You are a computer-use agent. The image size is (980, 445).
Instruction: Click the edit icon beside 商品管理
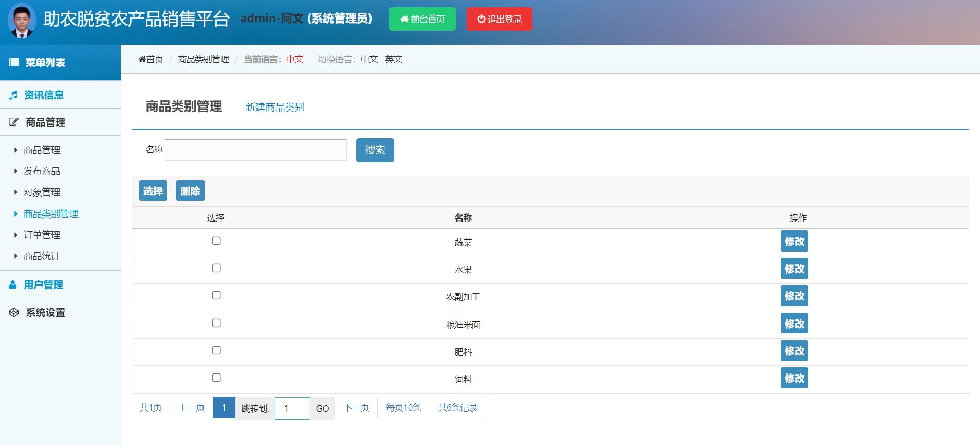coord(14,122)
